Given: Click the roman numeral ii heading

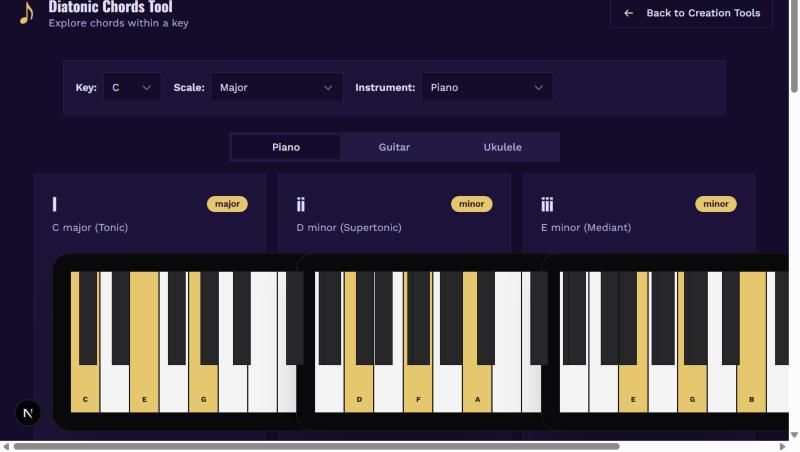Looking at the screenshot, I should click(x=301, y=204).
